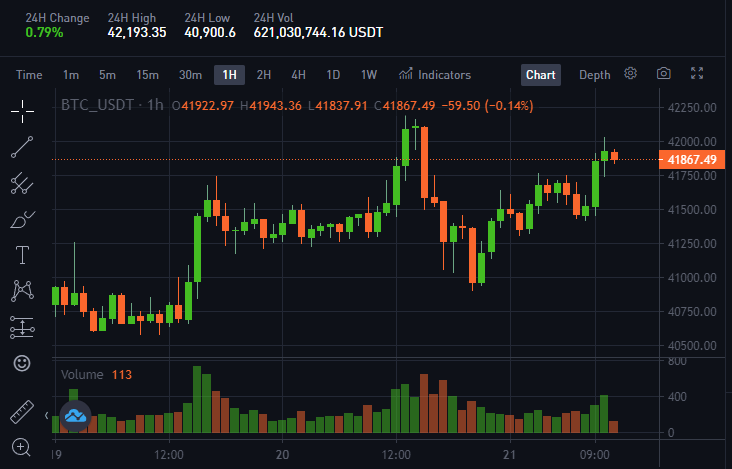732x469 pixels.
Task: Take a chart snapshot with camera icon
Action: click(663, 74)
